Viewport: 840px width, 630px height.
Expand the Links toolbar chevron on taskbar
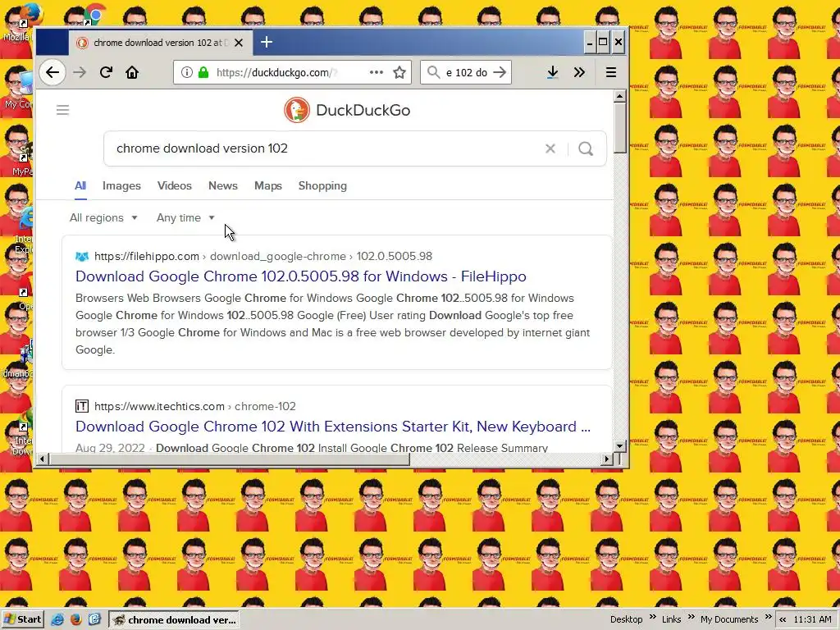[x=691, y=617]
